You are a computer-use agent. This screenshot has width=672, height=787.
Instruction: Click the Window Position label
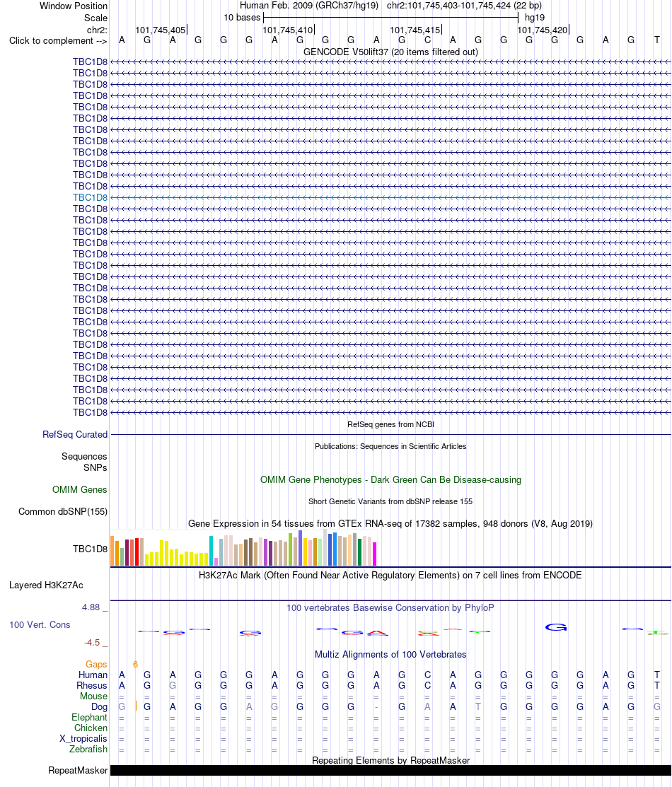coord(74,6)
